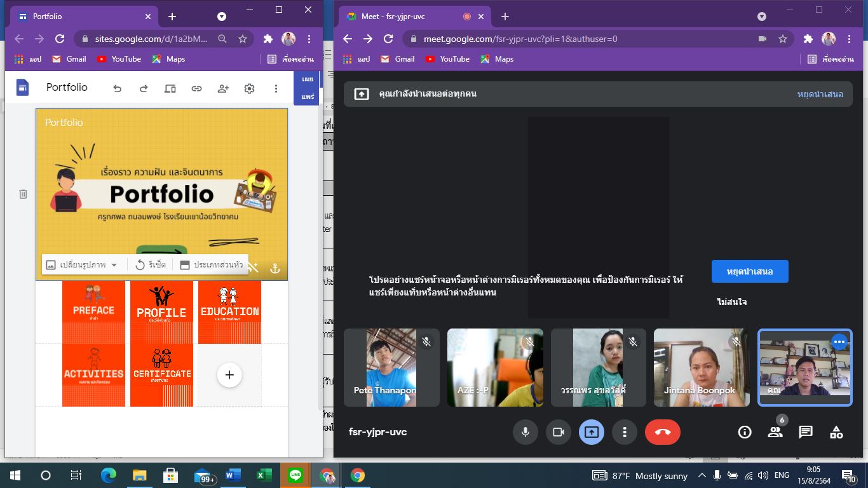868x488 pixels.
Task: Open Gmail bookmark in Meet window
Action: pos(397,59)
